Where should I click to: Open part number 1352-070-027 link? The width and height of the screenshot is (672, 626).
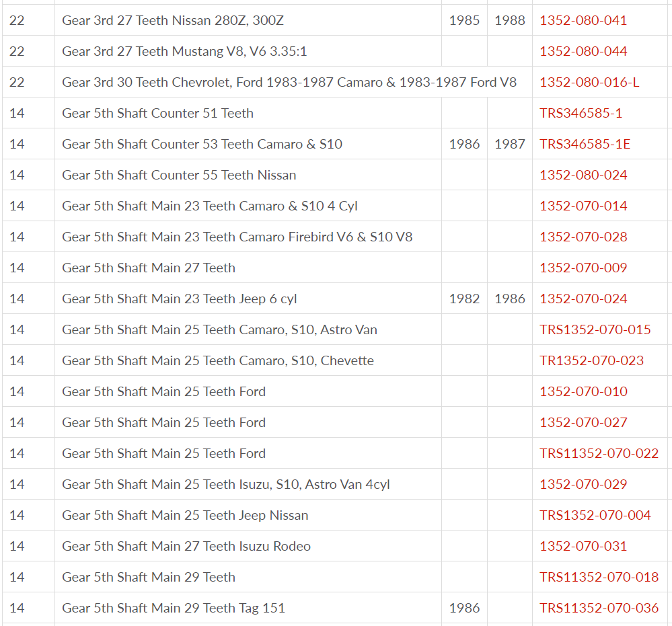click(x=583, y=422)
